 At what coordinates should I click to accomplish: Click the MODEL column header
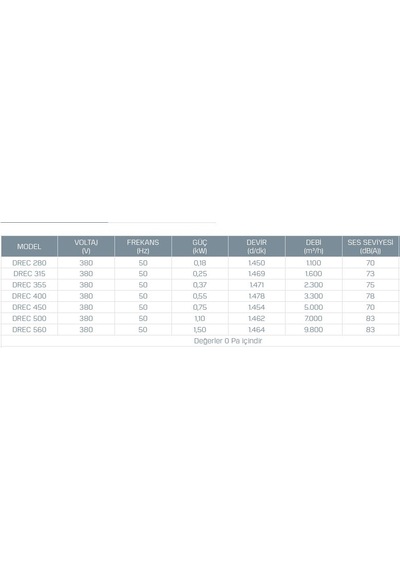pos(29,246)
